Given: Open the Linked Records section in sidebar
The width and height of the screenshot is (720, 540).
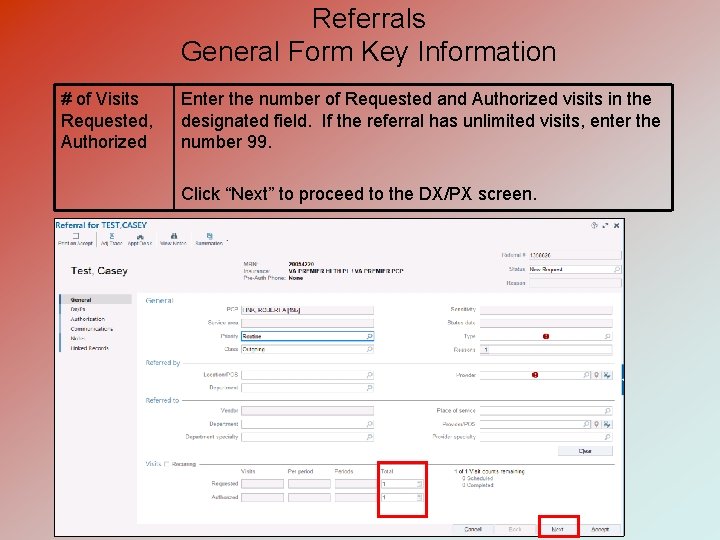Looking at the screenshot, I should (x=89, y=348).
